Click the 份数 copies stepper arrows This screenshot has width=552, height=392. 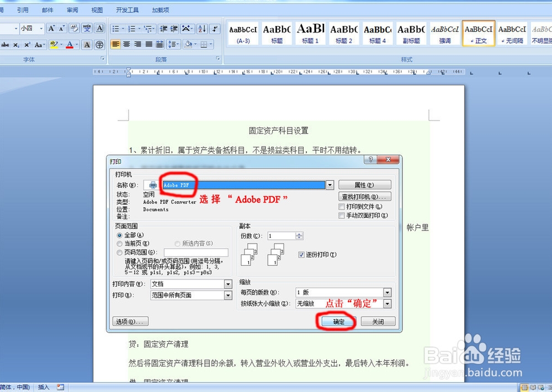pos(299,236)
